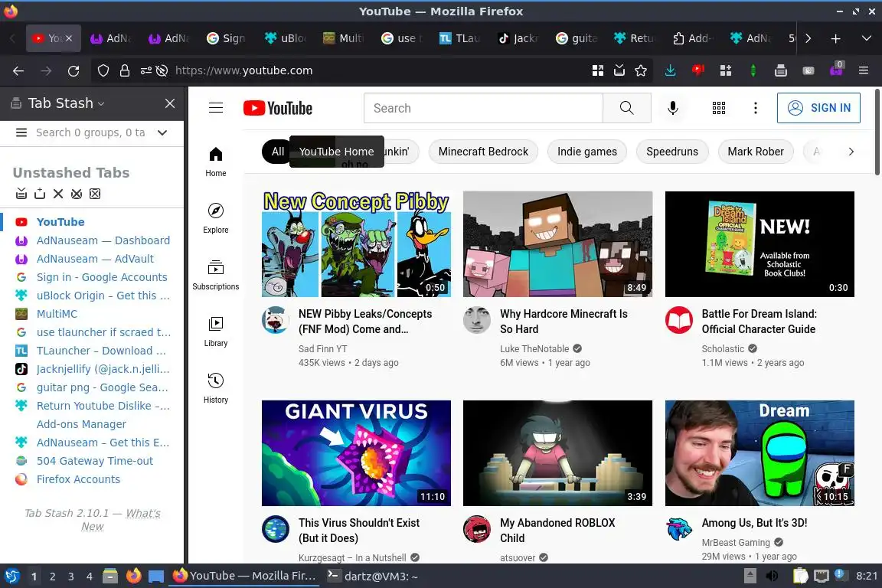The image size is (882, 588).
Task: Click the YouTube logo
Action: coord(278,108)
